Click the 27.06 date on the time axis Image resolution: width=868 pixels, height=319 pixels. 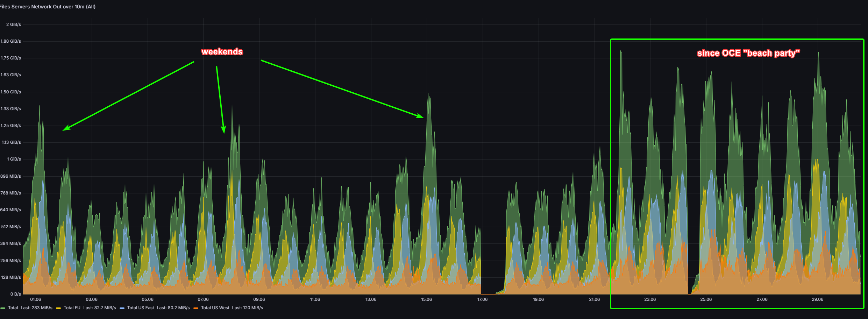pos(762,299)
